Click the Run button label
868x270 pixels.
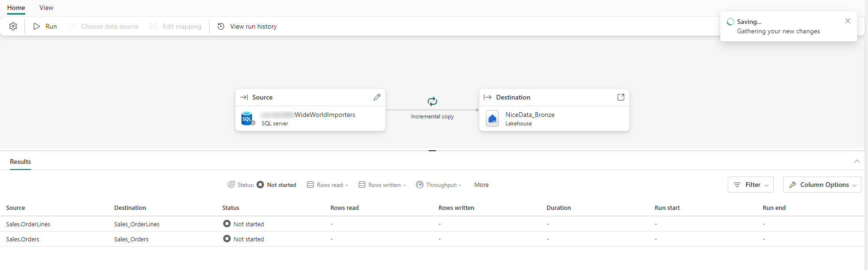click(51, 26)
